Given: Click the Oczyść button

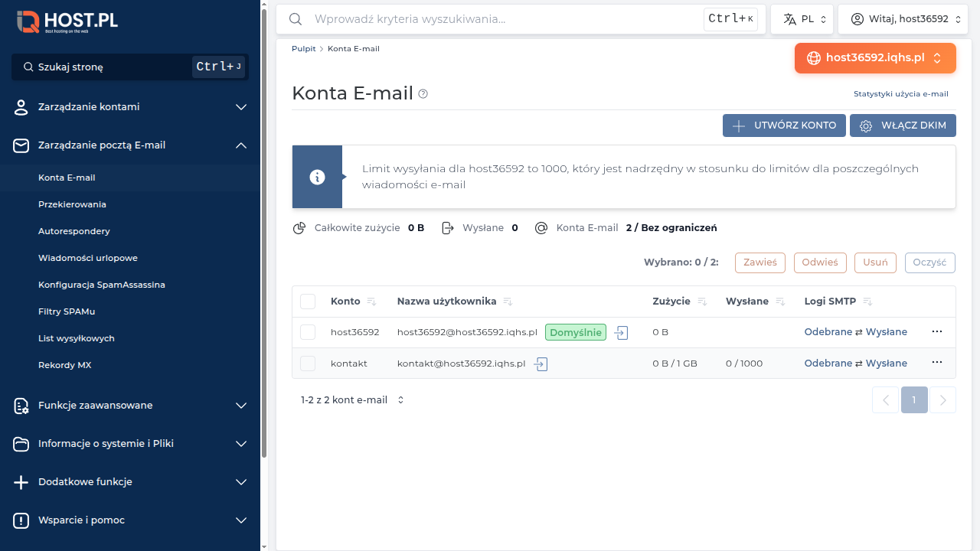Looking at the screenshot, I should 930,262.
